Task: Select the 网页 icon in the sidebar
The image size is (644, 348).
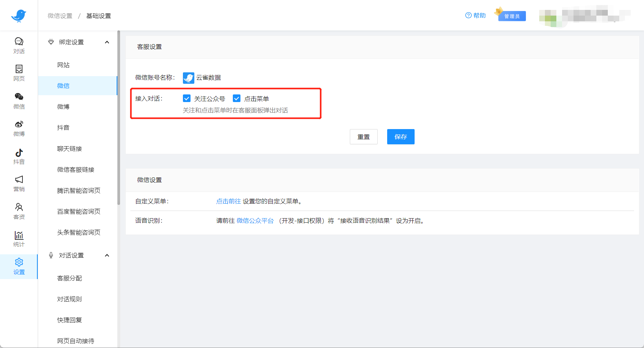Action: coord(19,73)
